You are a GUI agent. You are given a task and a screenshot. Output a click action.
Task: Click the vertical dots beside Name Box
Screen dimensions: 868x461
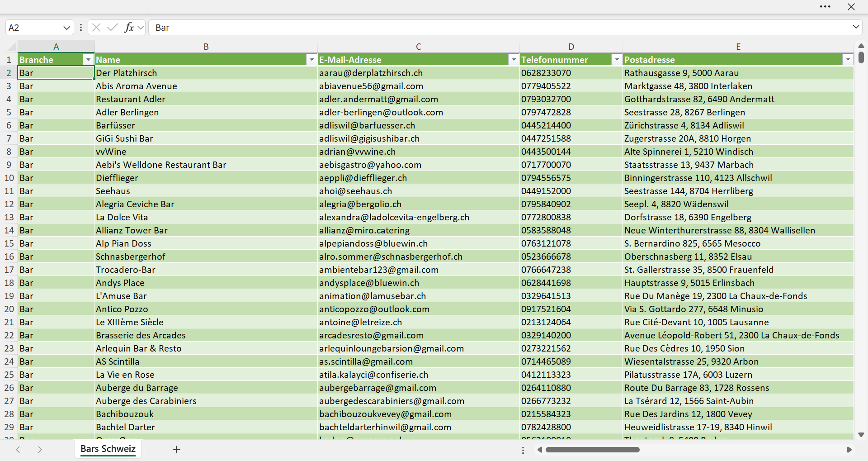click(x=81, y=28)
